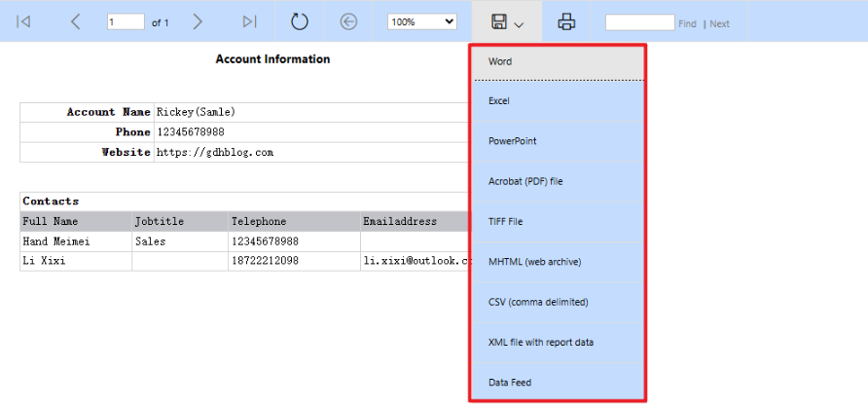
Task: Export the report to PowerPoint
Action: tap(558, 141)
